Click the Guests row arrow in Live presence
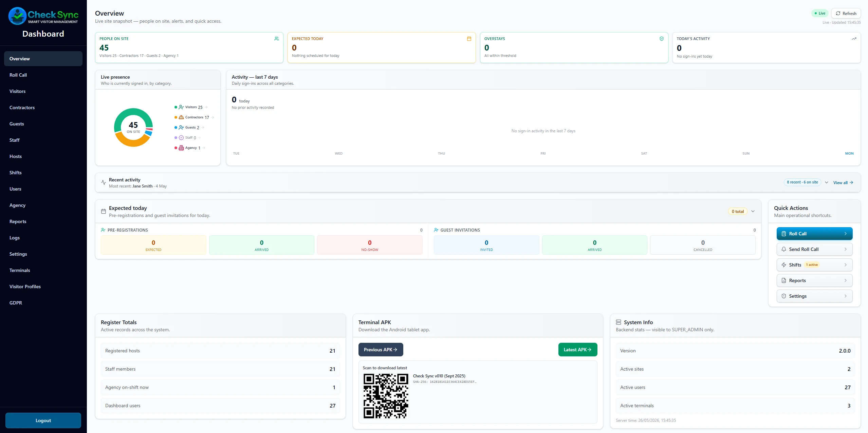 tap(203, 127)
